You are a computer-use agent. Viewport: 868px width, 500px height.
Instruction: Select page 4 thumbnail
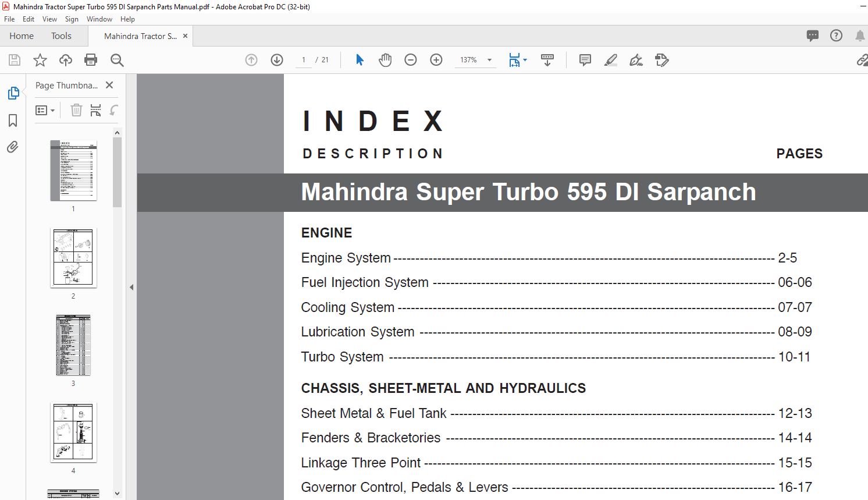point(73,432)
